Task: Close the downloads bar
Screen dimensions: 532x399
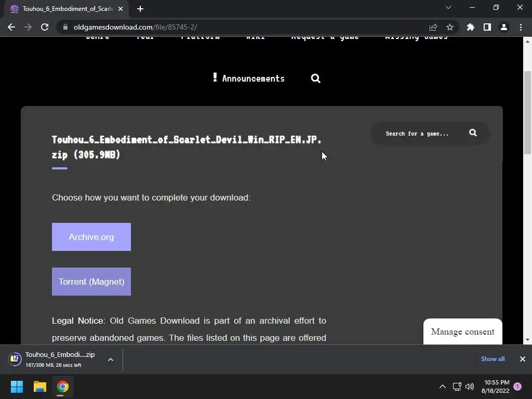Action: click(x=523, y=359)
